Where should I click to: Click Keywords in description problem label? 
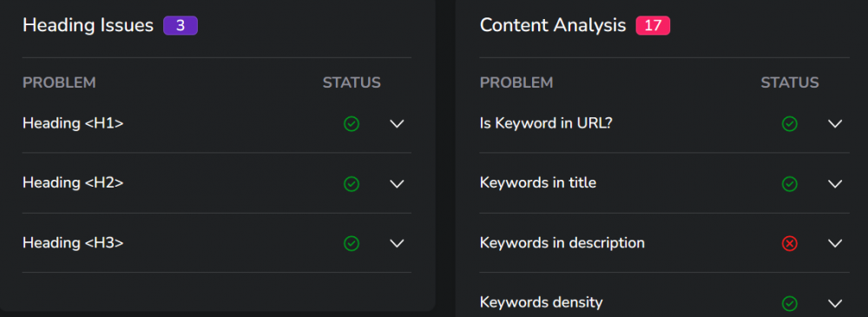pyautogui.click(x=562, y=242)
